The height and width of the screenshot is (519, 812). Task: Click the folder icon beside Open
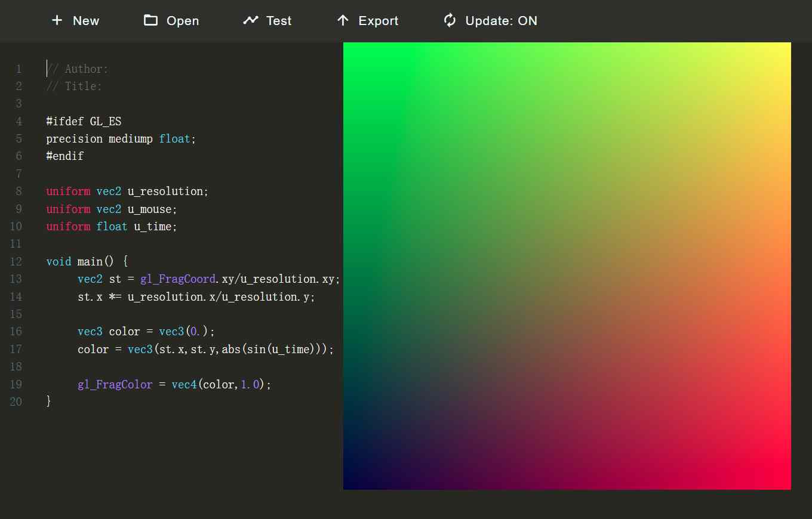[x=150, y=20]
